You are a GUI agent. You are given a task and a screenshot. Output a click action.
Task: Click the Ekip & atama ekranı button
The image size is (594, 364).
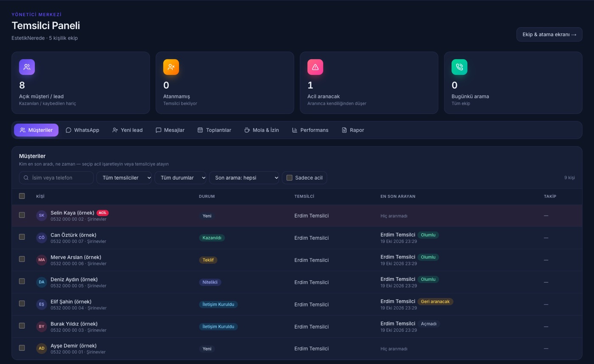point(549,34)
